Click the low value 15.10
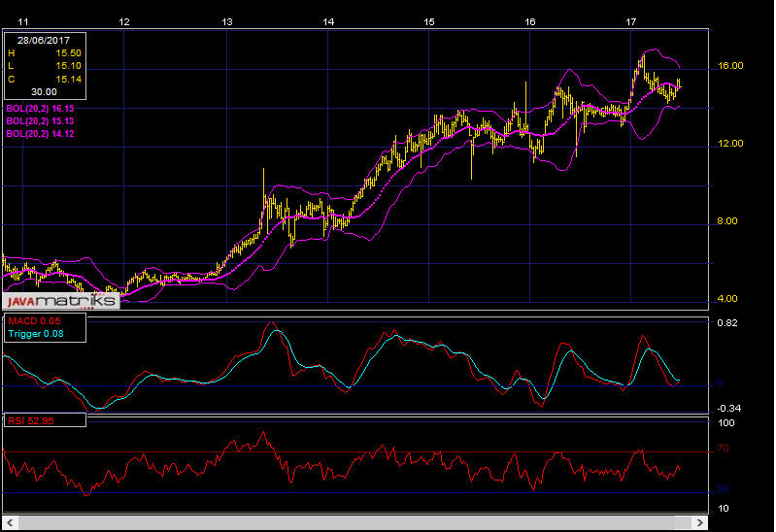The height and width of the screenshot is (532, 776). (x=68, y=66)
